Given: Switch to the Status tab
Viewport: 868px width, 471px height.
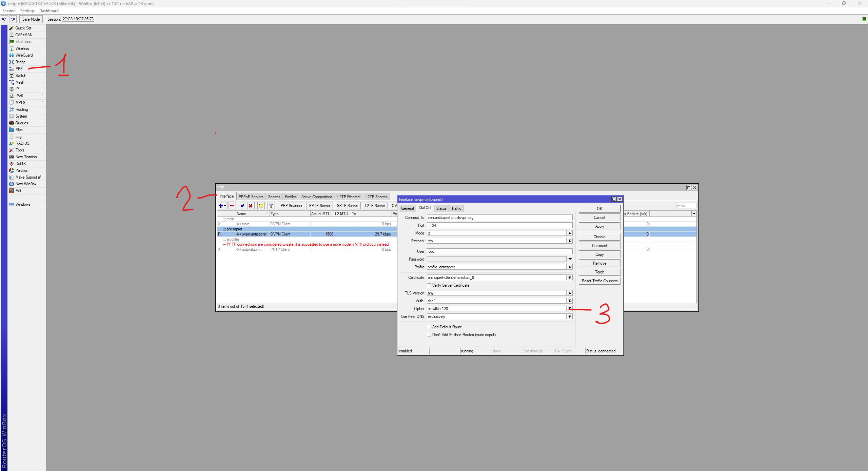Looking at the screenshot, I should point(441,208).
